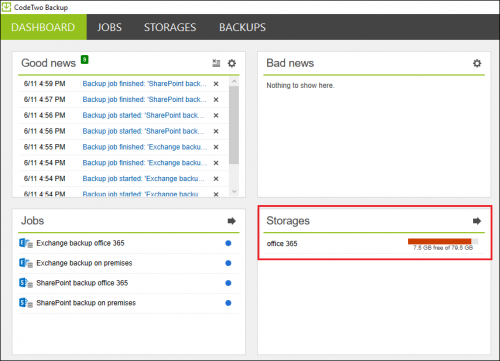Screen dimensions: 500x361
Task: Dismiss the 6/11 4:59 PM notification
Action: [216, 84]
